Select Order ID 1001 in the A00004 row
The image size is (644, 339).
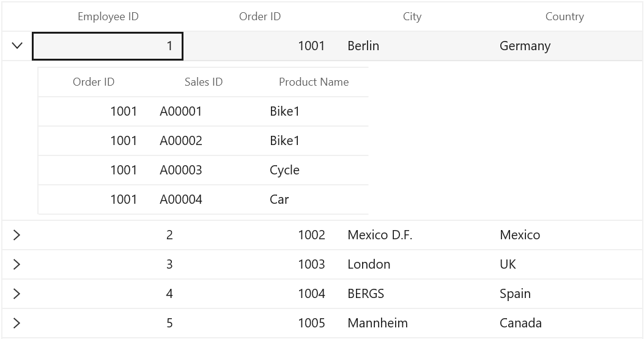pyautogui.click(x=94, y=199)
